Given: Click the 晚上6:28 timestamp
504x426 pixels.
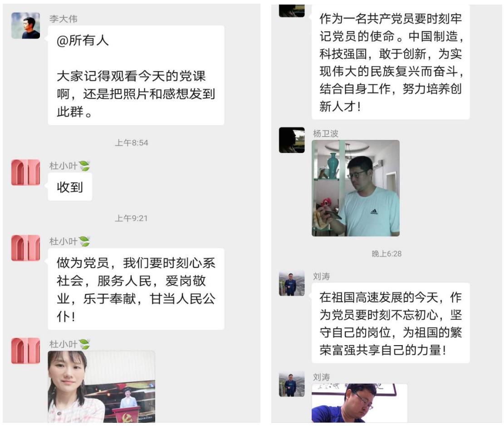Looking at the screenshot, I should [387, 254].
